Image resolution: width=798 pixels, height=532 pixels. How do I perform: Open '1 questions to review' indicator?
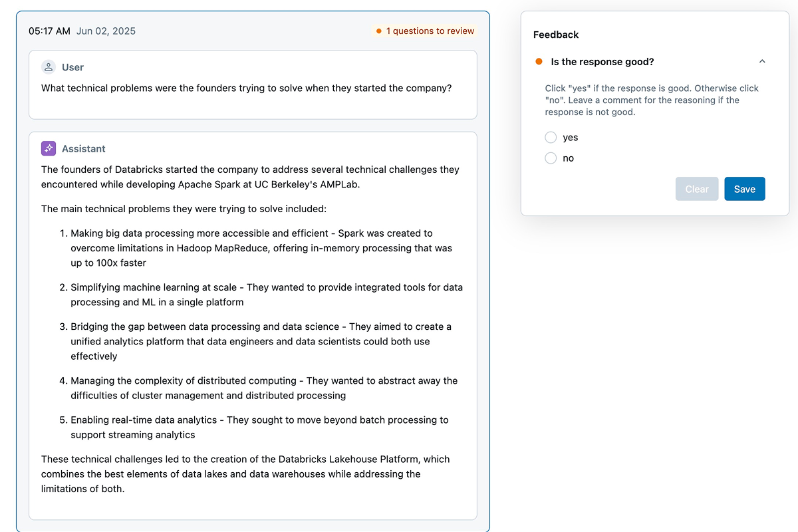point(430,31)
